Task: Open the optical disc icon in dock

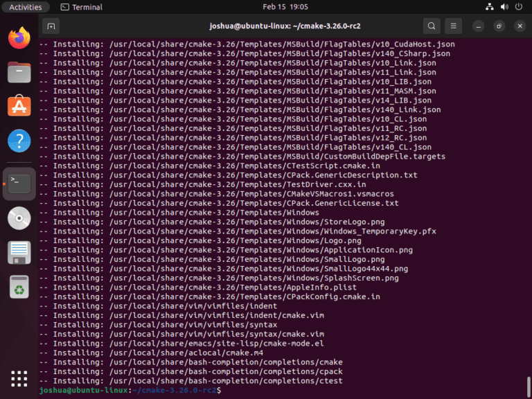Action: [x=19, y=218]
